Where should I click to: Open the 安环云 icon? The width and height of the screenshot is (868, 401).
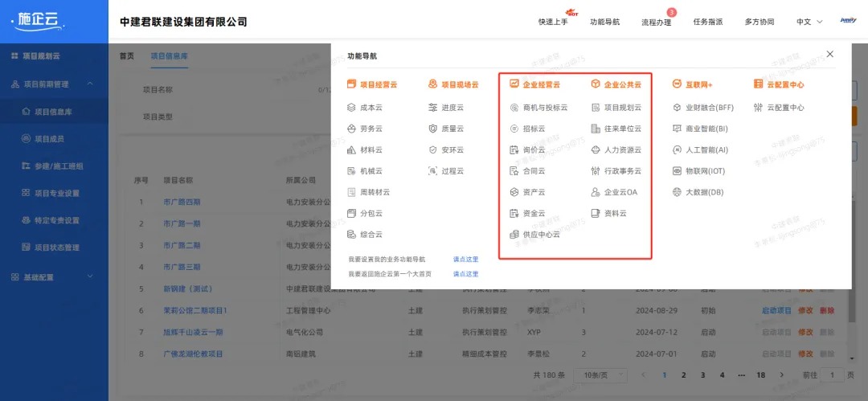point(433,149)
